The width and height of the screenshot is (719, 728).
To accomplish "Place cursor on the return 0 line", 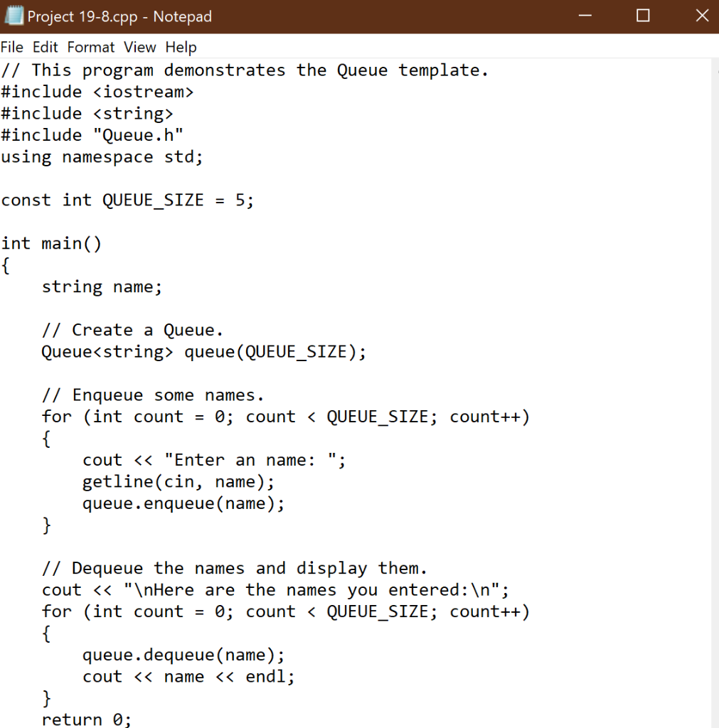I will tap(87, 719).
